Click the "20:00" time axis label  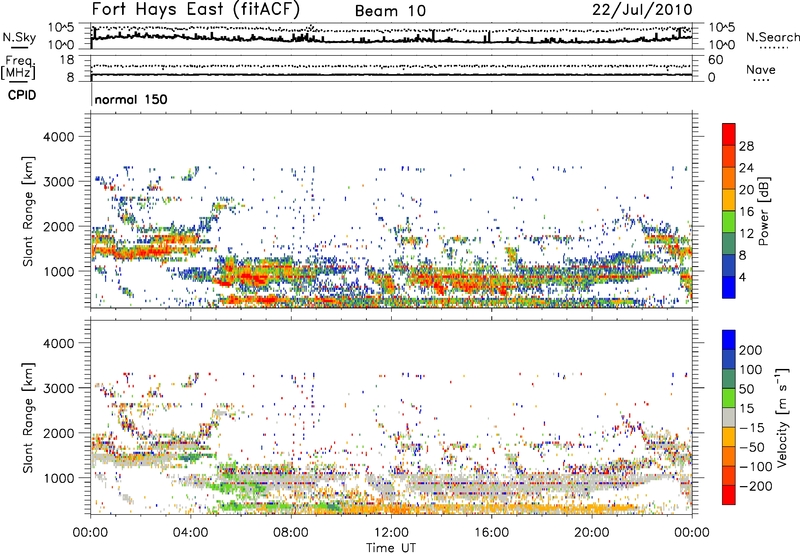coord(592,533)
